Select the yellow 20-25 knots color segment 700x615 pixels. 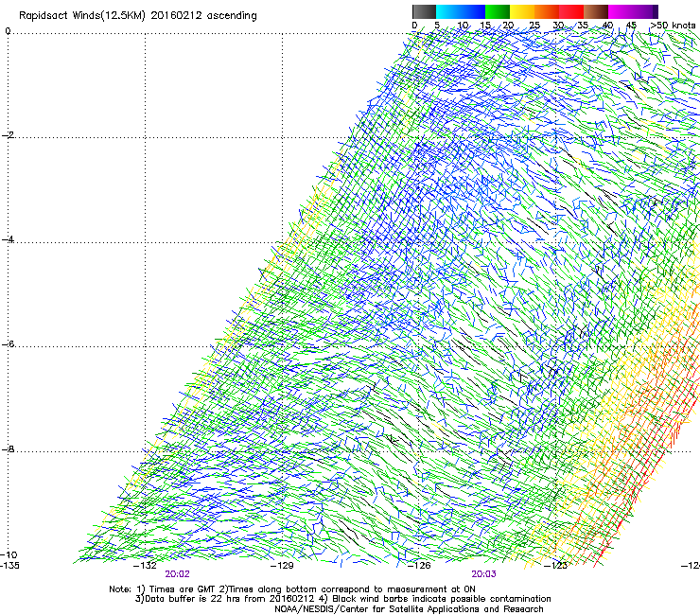(x=522, y=11)
